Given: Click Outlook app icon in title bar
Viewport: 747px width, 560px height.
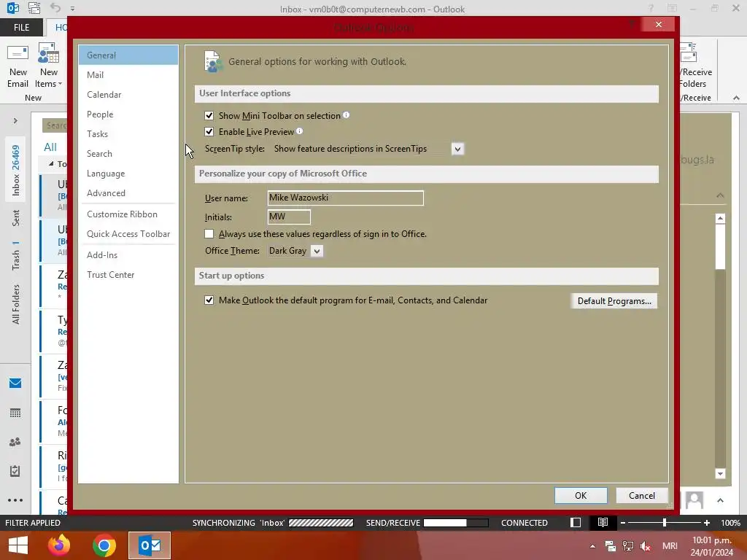Looking at the screenshot, I should (13, 8).
